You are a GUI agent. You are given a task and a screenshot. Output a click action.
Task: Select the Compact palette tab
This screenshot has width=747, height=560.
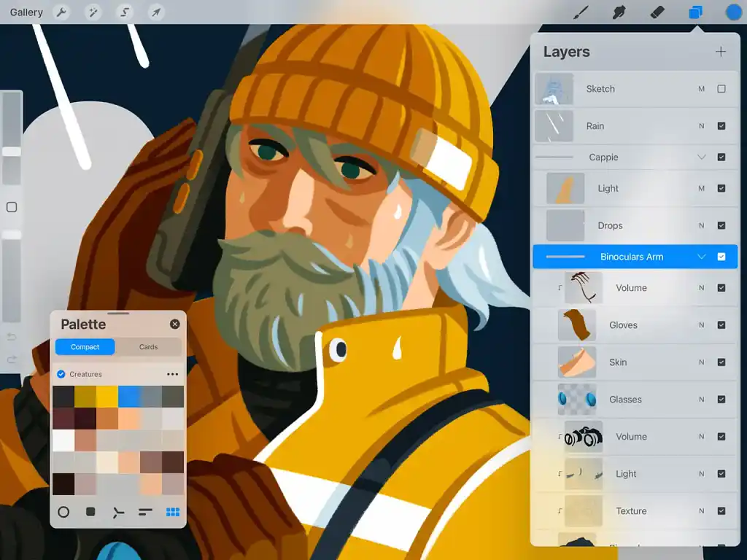[85, 346]
